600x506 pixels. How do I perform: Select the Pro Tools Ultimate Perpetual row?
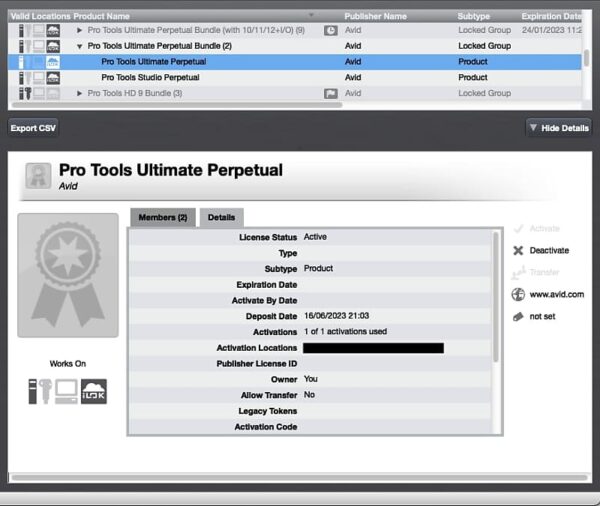click(295, 62)
